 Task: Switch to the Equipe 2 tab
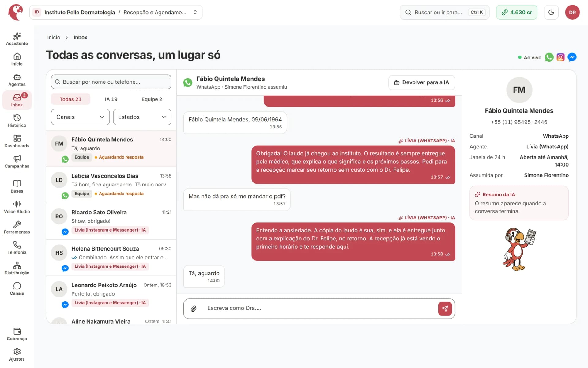click(x=152, y=99)
